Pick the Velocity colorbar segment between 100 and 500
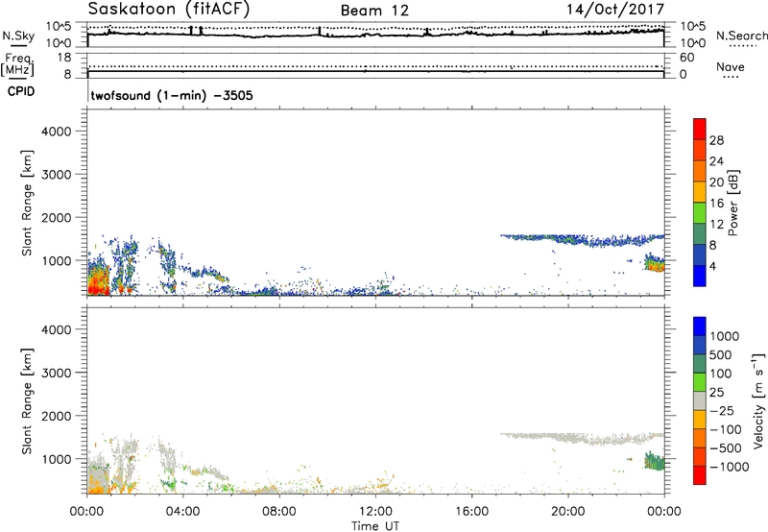This screenshot has height=532, width=768. (x=700, y=364)
